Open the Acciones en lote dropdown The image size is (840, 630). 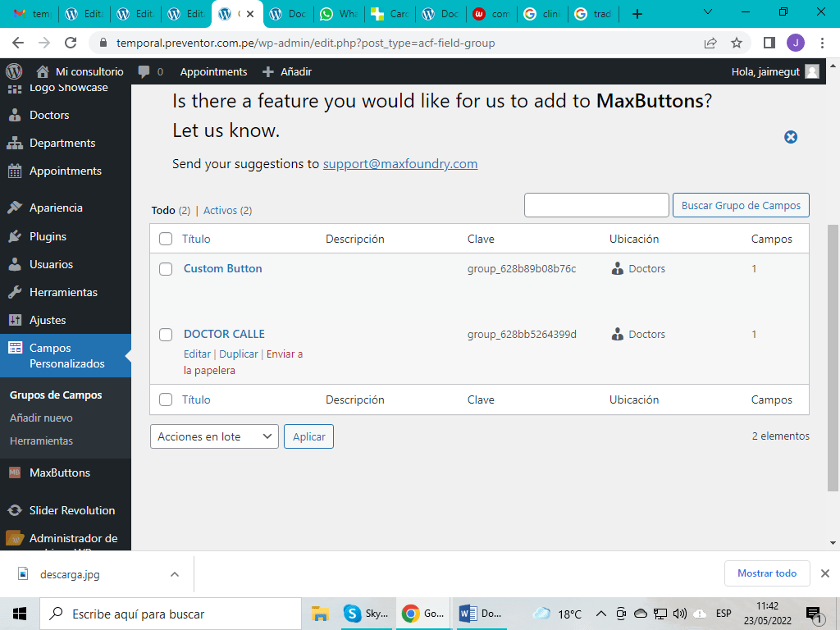[x=214, y=436]
